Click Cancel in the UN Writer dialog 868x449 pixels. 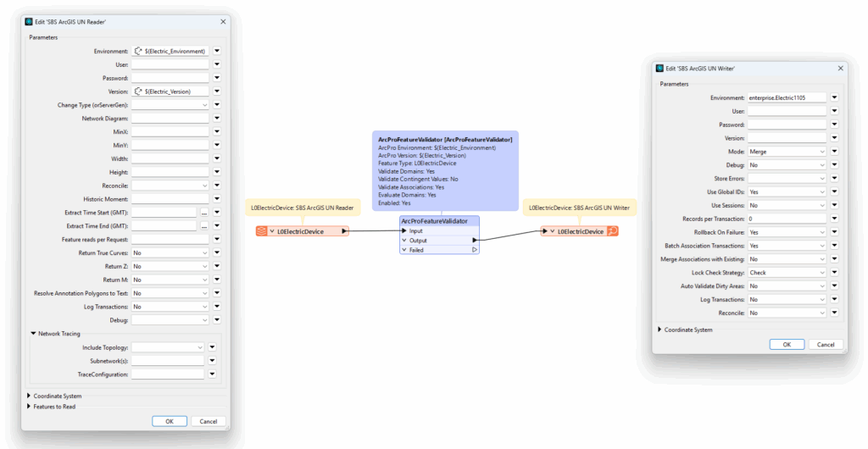[826, 344]
